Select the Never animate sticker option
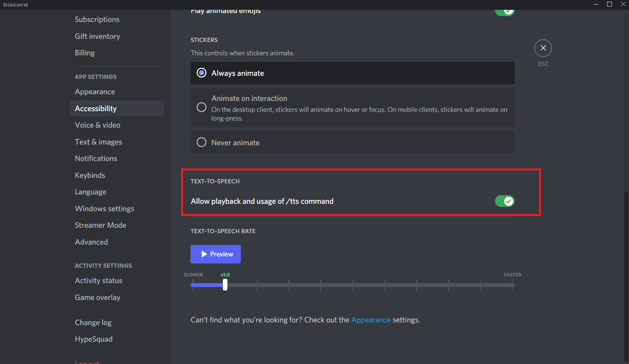The width and height of the screenshot is (629, 364). coord(202,142)
